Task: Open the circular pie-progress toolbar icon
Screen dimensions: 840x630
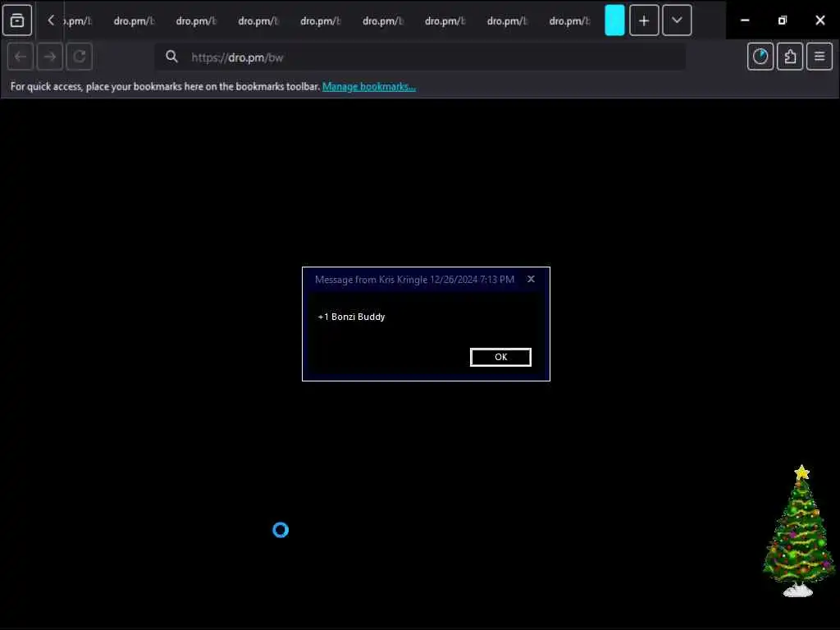Action: pyautogui.click(x=760, y=57)
